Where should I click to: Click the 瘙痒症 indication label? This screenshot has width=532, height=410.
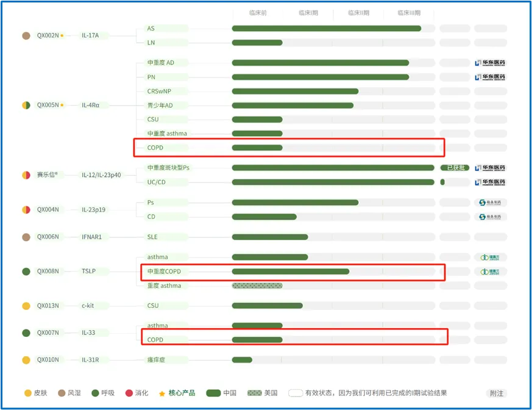156,360
